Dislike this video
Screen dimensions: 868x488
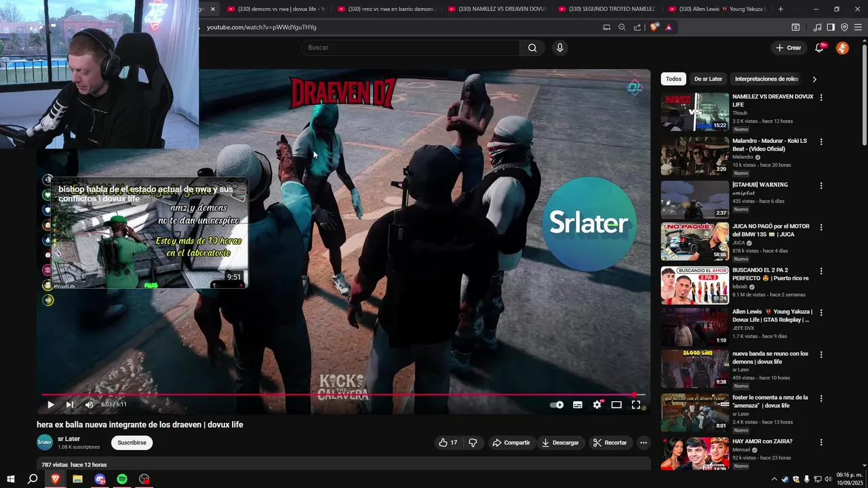473,443
